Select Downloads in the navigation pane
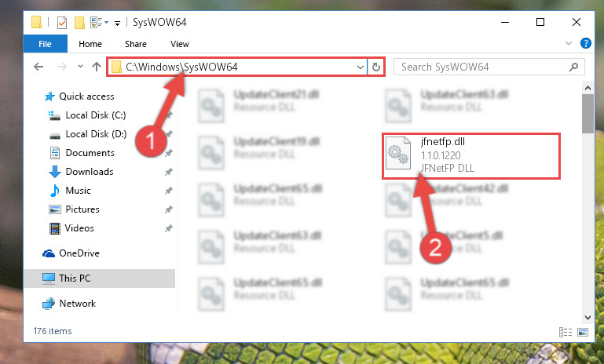This screenshot has height=364, width=604. point(90,172)
